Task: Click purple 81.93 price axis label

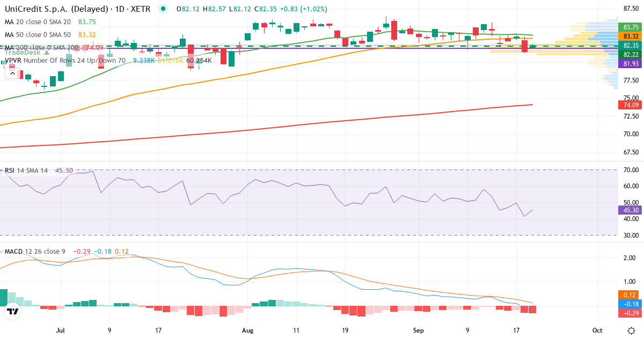Action: pyautogui.click(x=631, y=64)
